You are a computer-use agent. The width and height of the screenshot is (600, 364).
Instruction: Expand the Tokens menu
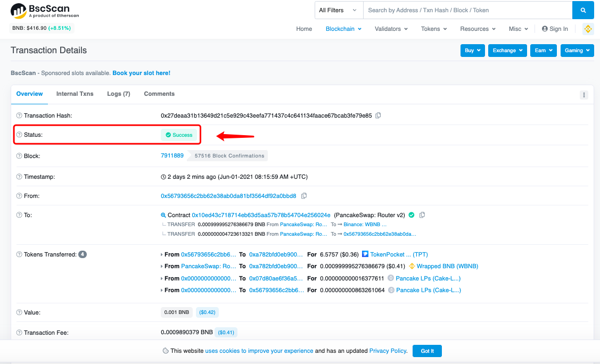(434, 29)
